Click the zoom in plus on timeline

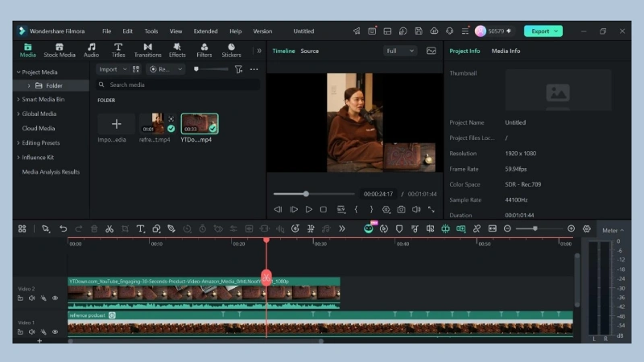tap(571, 228)
